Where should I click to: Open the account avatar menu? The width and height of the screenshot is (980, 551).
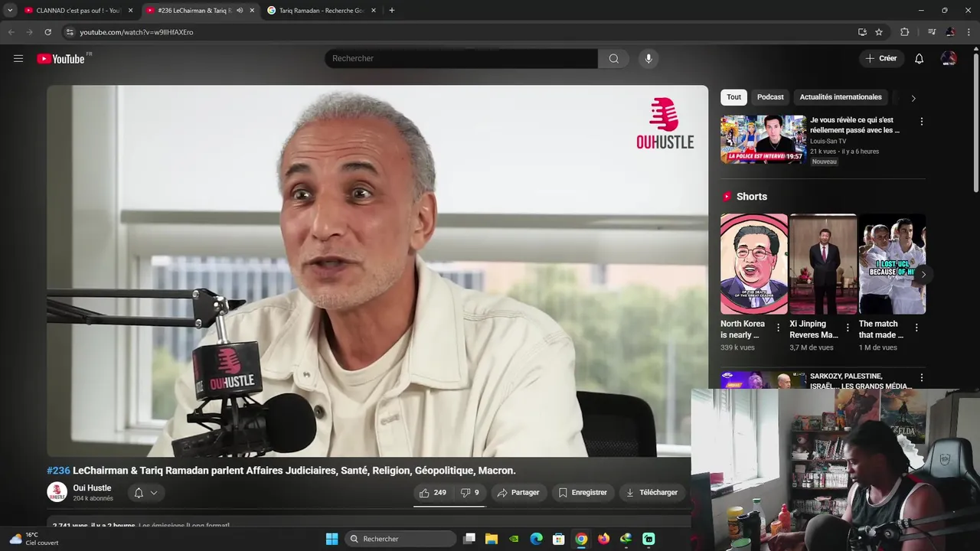pos(949,58)
